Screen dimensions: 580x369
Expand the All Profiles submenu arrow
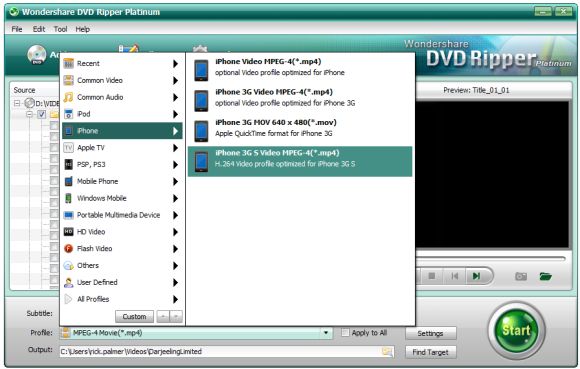[x=175, y=299]
